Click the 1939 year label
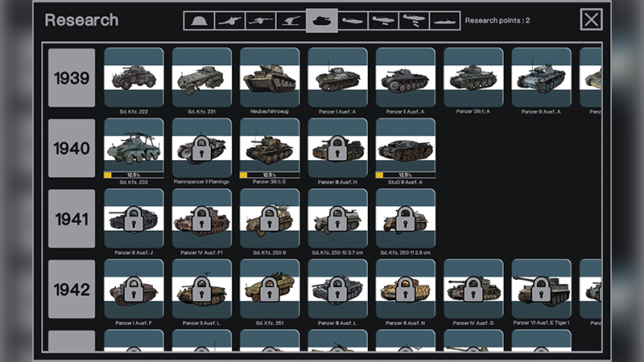The height and width of the screenshot is (362, 644). click(x=72, y=78)
